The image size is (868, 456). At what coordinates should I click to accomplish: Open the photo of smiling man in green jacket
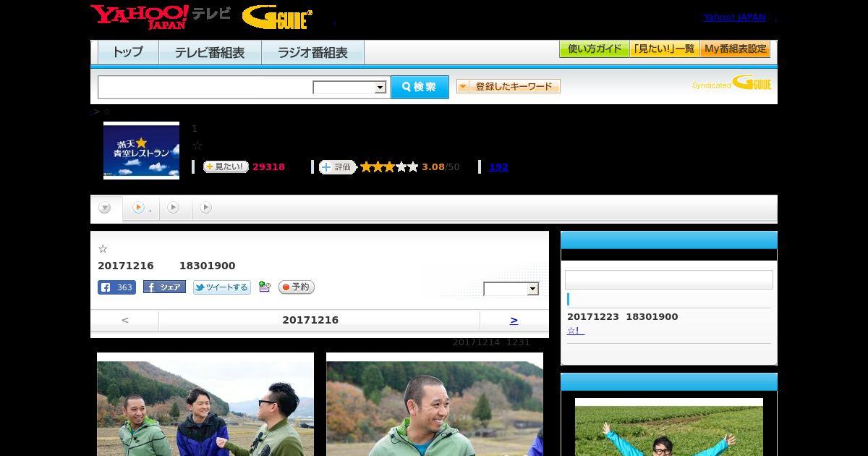[x=435, y=404]
